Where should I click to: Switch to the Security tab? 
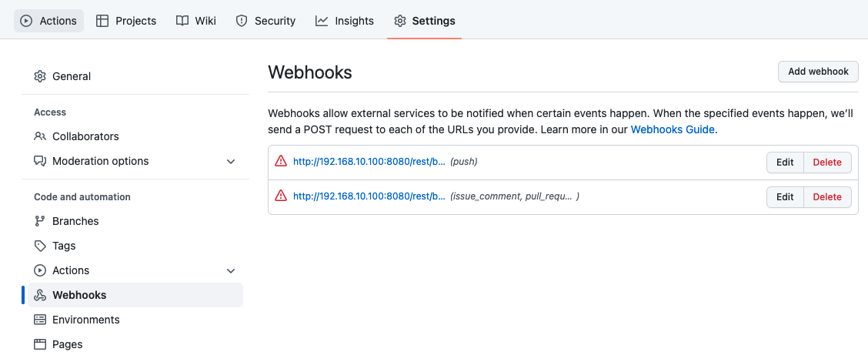[265, 21]
